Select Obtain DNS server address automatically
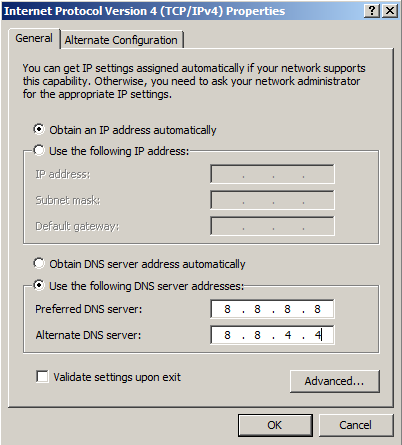402x445 pixels. pos(39,263)
